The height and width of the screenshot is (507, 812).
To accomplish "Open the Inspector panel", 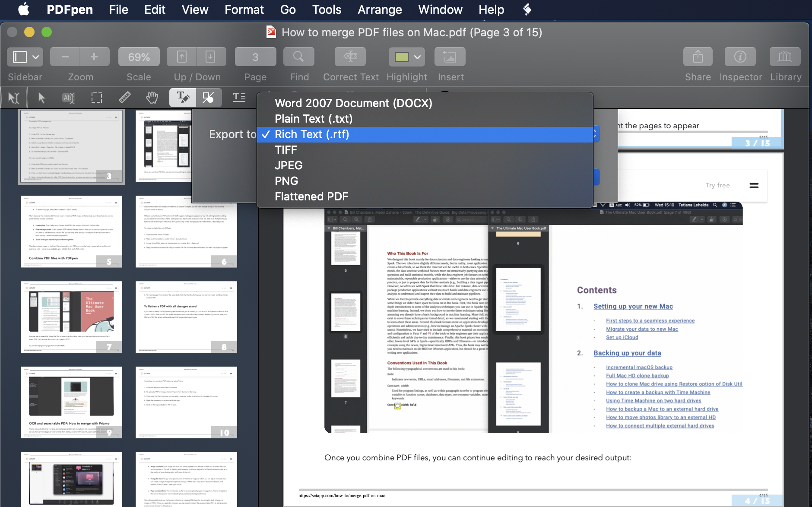I will tap(740, 57).
